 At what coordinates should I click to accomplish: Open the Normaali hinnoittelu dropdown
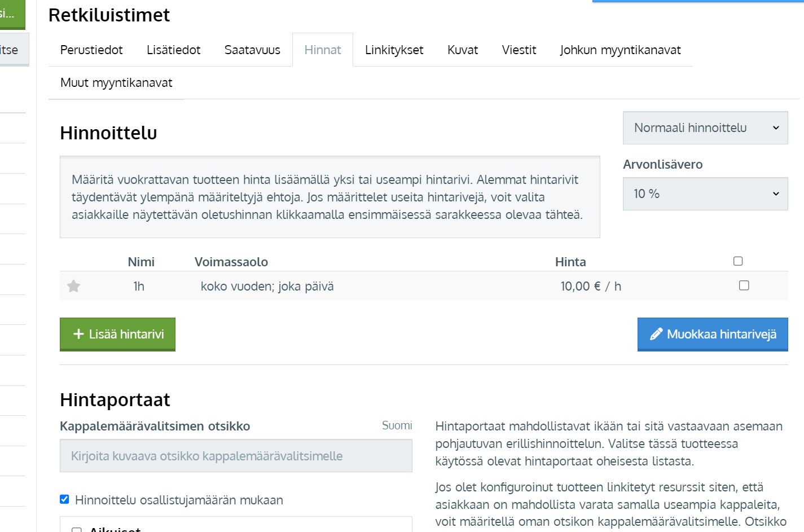click(705, 128)
